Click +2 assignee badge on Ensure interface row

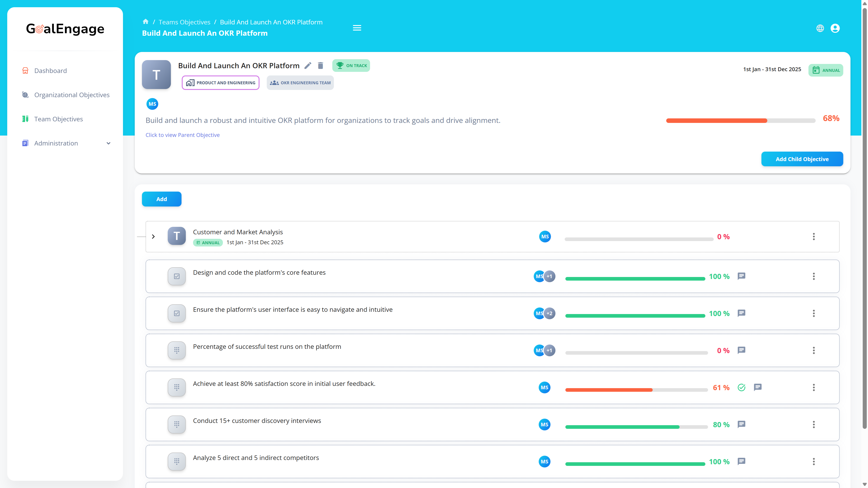(x=550, y=314)
